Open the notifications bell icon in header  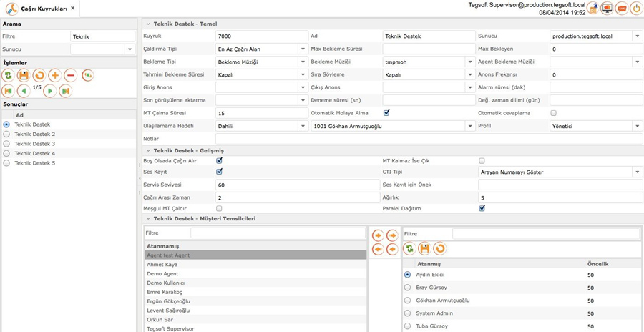pyautogui.click(x=592, y=8)
